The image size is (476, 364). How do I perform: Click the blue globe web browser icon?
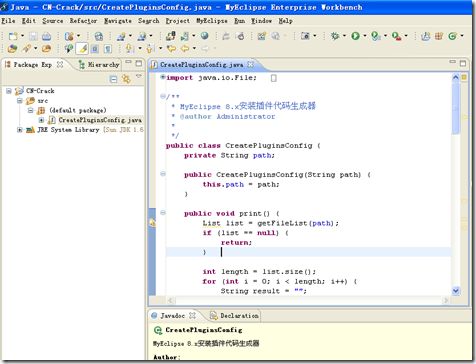(204, 36)
